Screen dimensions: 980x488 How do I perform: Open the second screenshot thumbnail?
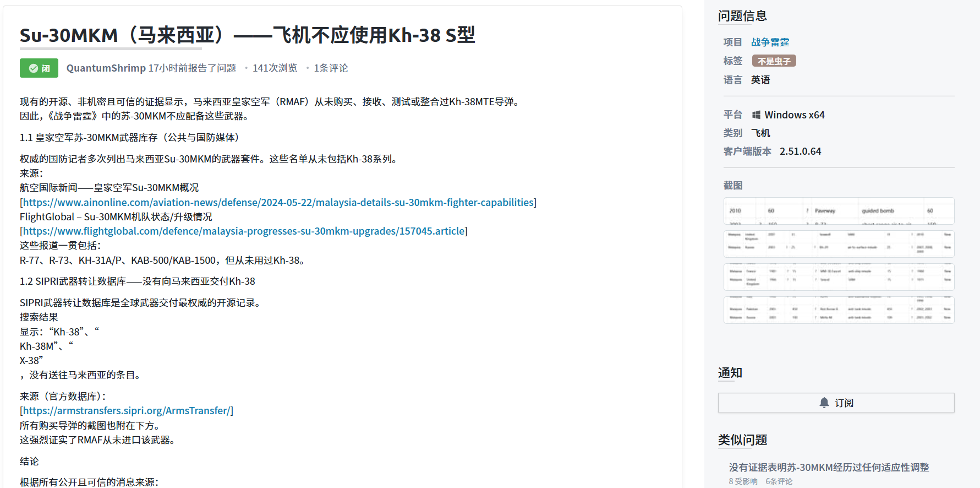pyautogui.click(x=838, y=244)
